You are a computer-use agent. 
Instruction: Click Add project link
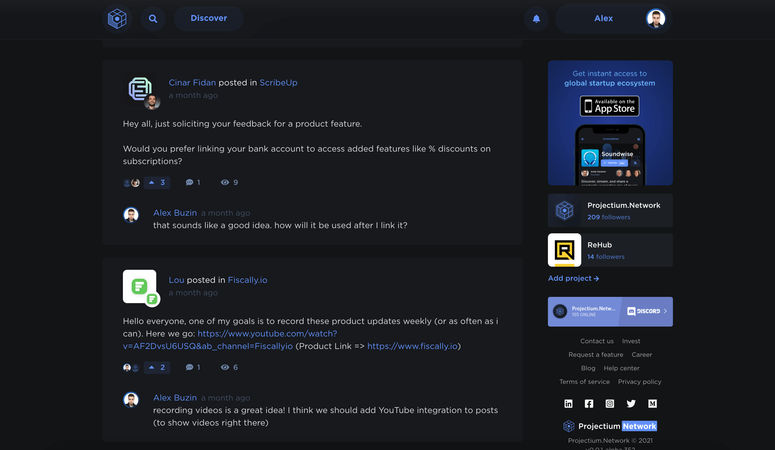[x=573, y=278]
